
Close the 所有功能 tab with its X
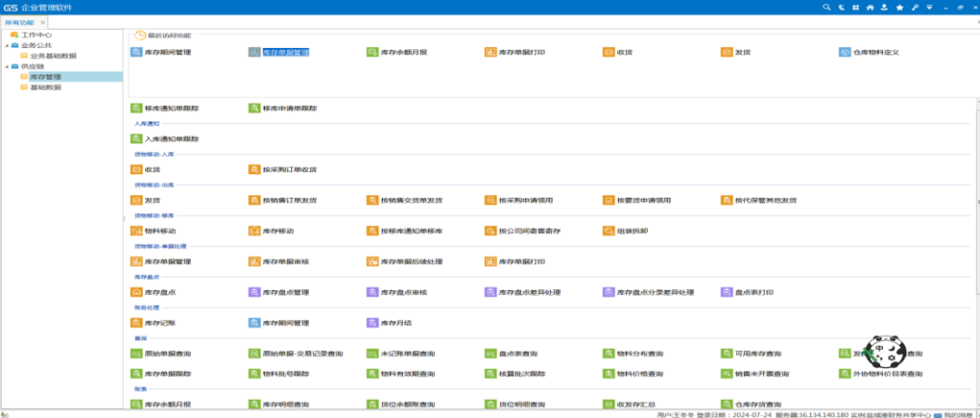44,22
